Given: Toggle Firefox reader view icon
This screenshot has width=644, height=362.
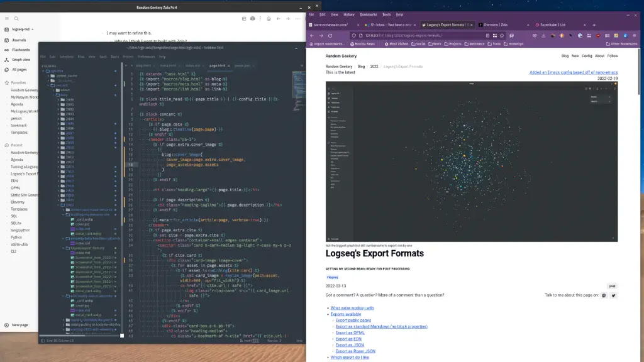Looking at the screenshot, I should [x=487, y=36].
